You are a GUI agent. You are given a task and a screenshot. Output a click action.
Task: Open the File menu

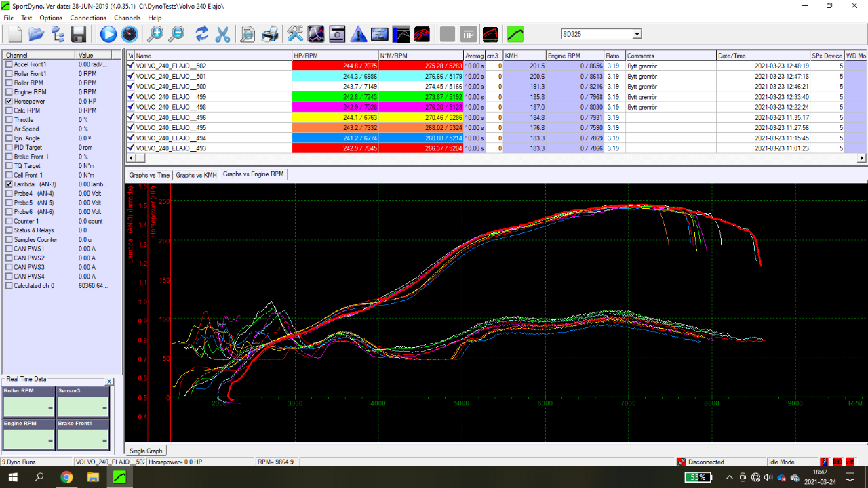click(9, 18)
